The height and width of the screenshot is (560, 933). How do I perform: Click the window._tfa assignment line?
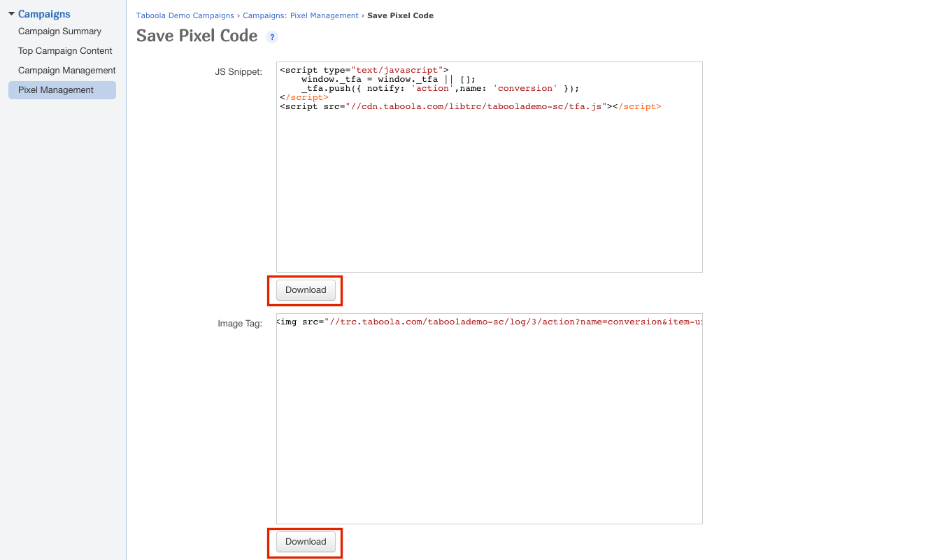pyautogui.click(x=388, y=80)
